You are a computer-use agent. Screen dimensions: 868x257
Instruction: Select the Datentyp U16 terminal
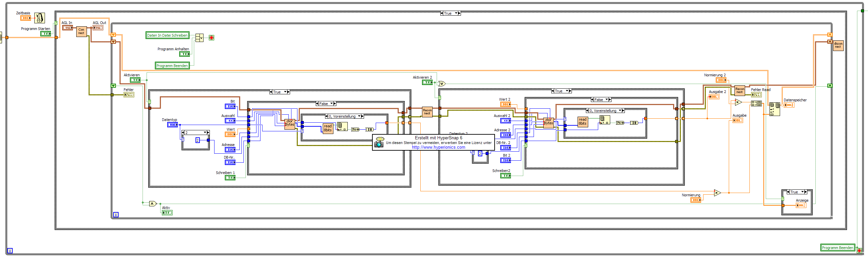(173, 125)
